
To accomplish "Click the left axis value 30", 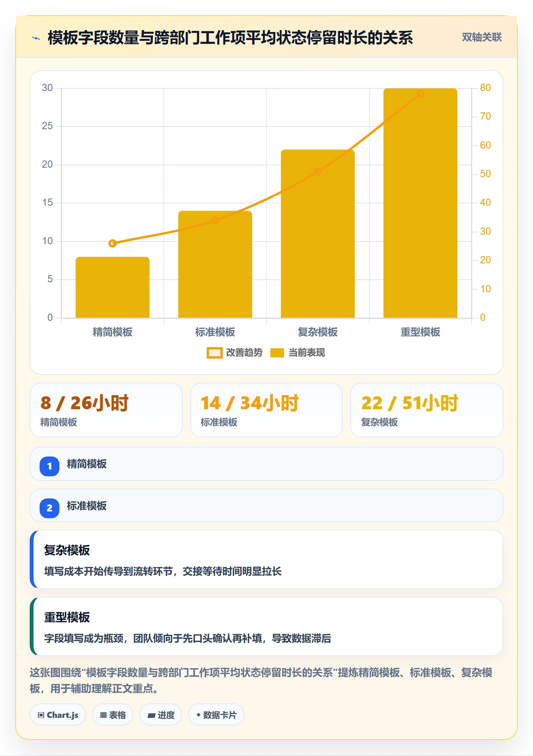I will tap(47, 88).
